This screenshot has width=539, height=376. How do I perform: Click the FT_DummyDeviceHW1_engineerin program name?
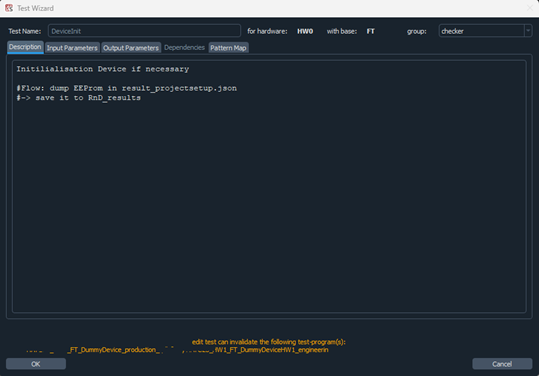[x=271, y=350]
